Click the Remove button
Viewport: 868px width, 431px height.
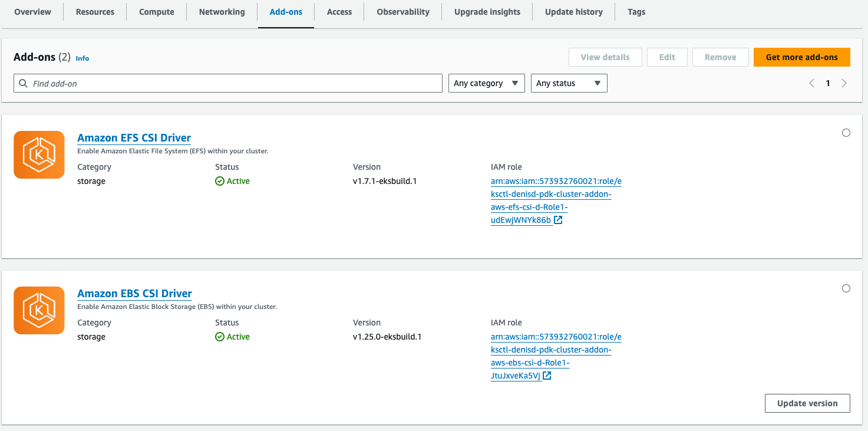(x=721, y=57)
